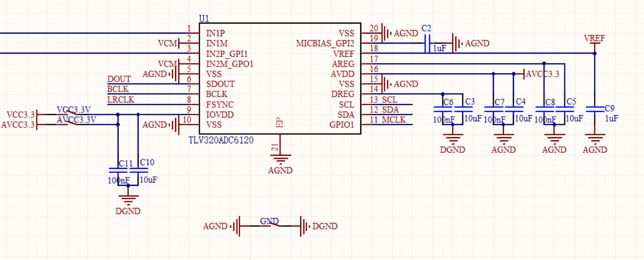Image resolution: width=644 pixels, height=260 pixels.
Task: Click the AGND port on pin 15
Action: (400, 84)
